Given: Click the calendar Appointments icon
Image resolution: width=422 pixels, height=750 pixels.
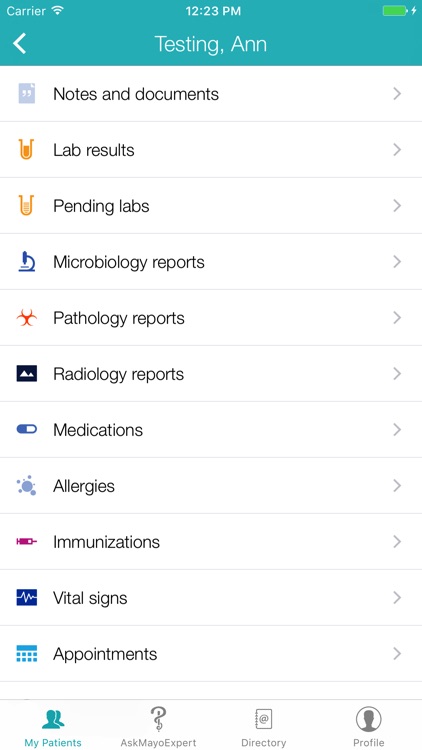Looking at the screenshot, I should [26, 653].
